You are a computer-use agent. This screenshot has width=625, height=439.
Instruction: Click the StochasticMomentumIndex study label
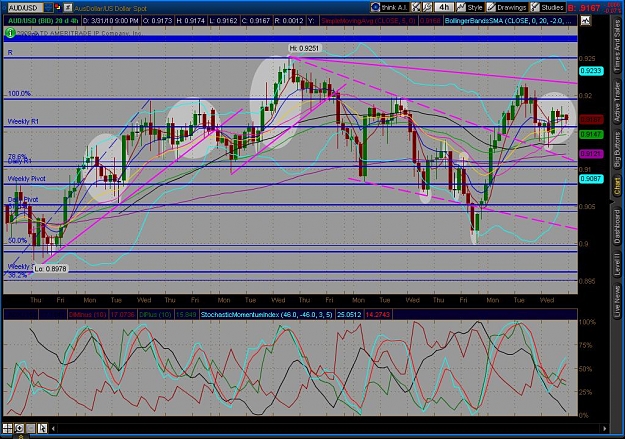coord(267,315)
